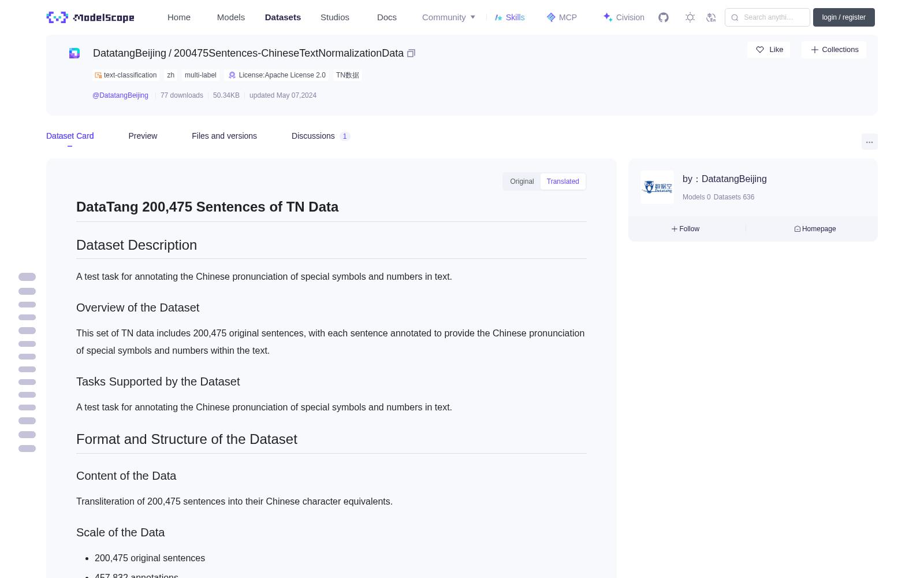Click the Discussions count badge 1

tap(345, 136)
